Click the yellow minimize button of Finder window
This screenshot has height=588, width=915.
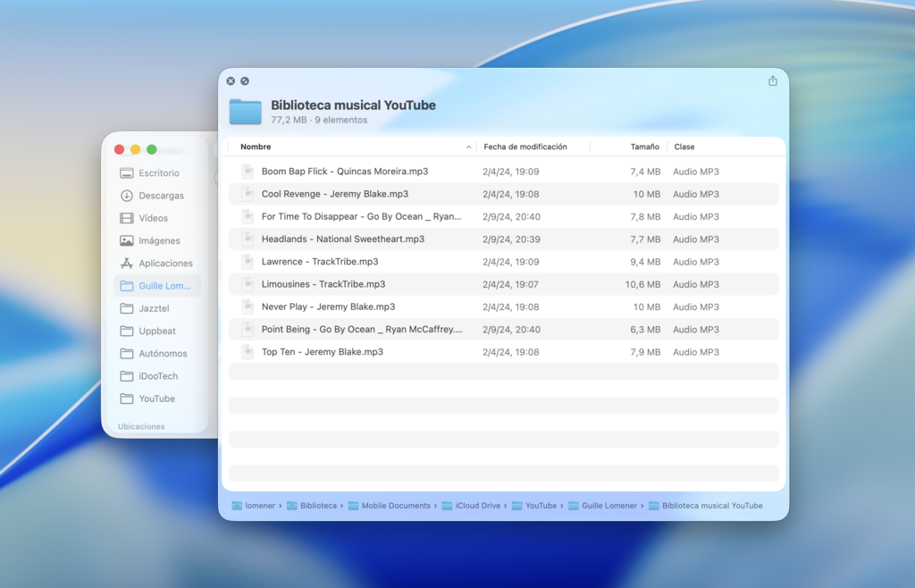(136, 149)
